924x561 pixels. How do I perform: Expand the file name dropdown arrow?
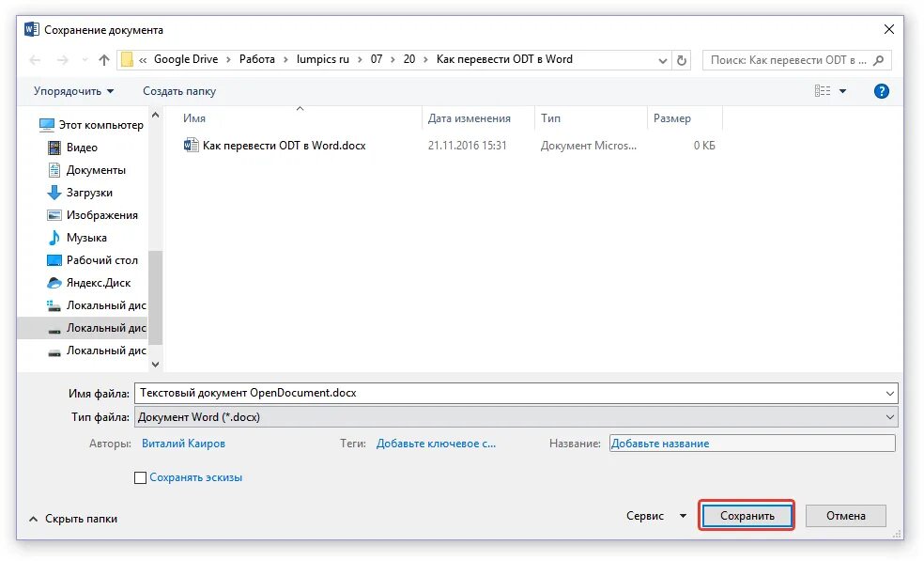[890, 394]
